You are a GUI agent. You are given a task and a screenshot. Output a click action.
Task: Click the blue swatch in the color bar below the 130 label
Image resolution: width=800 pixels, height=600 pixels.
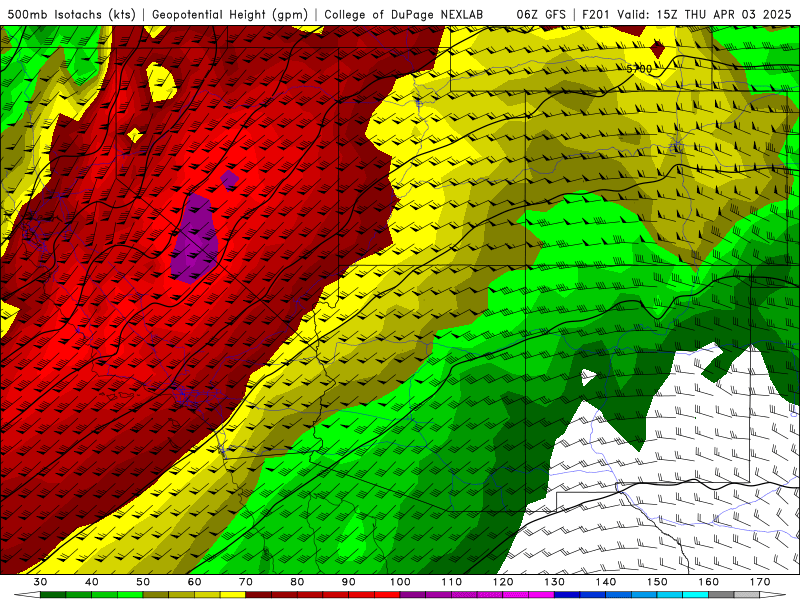pyautogui.click(x=567, y=595)
